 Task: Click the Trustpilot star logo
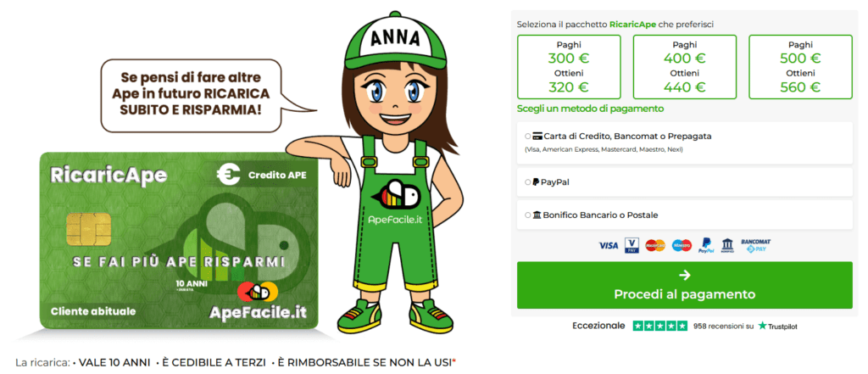[763, 327]
